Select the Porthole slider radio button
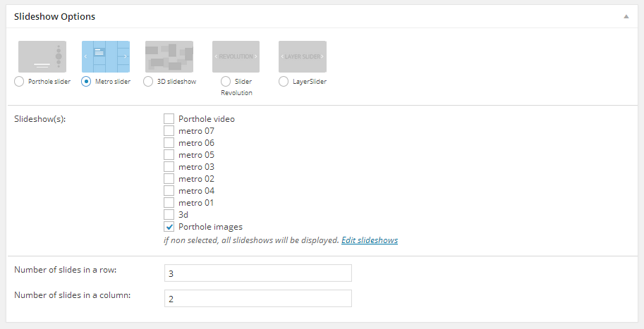644x329 pixels. 19,82
